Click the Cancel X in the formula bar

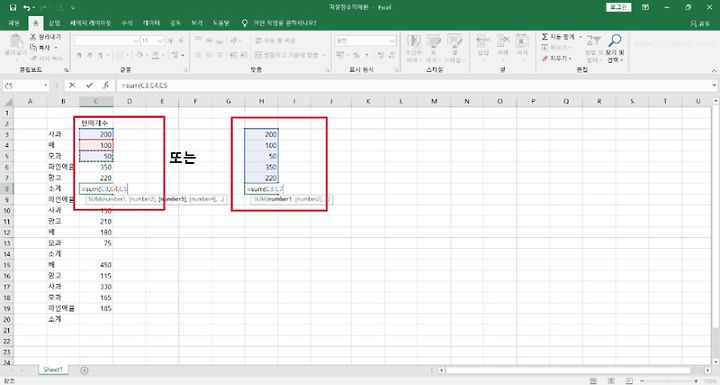tap(72, 85)
